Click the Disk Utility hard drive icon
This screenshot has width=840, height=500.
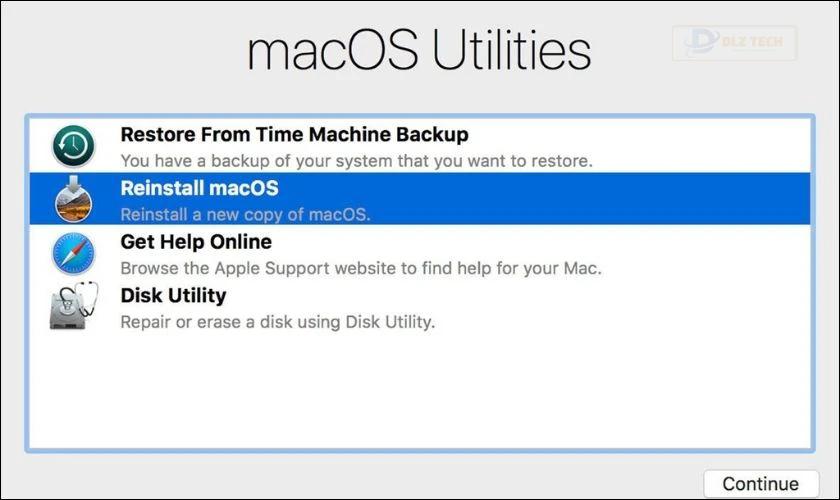point(68,314)
